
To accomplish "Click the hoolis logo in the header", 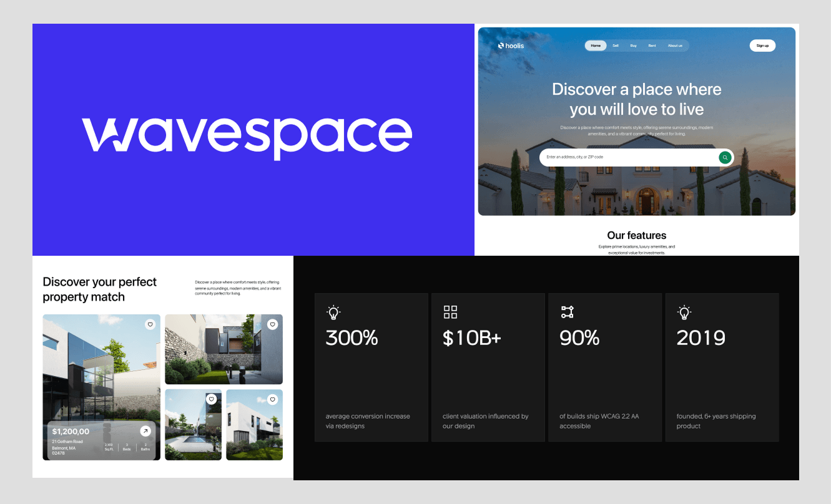I will pyautogui.click(x=511, y=46).
